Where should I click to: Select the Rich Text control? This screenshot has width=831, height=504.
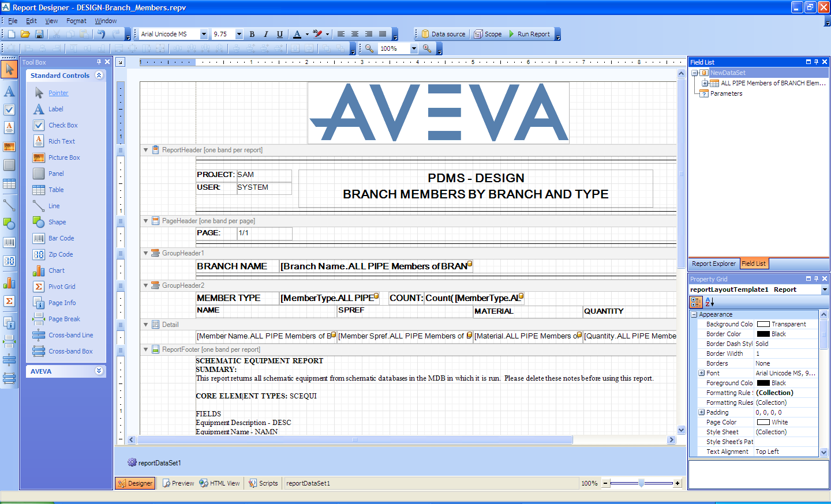pyautogui.click(x=61, y=141)
